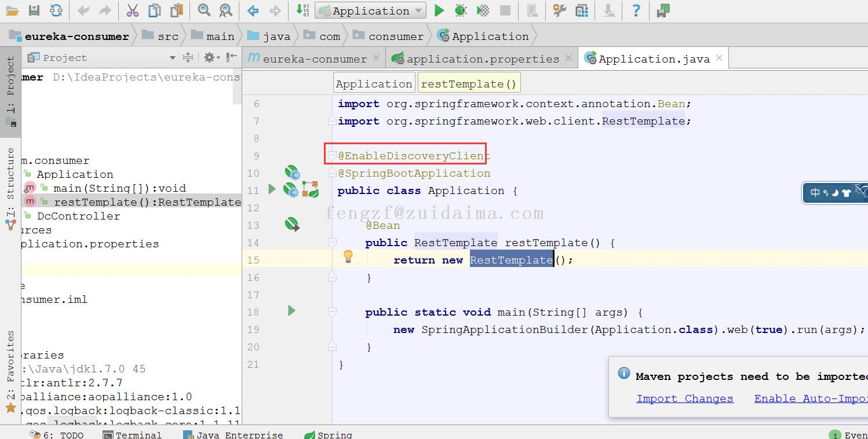Open the Project view mode dropdown
This screenshot has width=868, height=439.
click(172, 57)
